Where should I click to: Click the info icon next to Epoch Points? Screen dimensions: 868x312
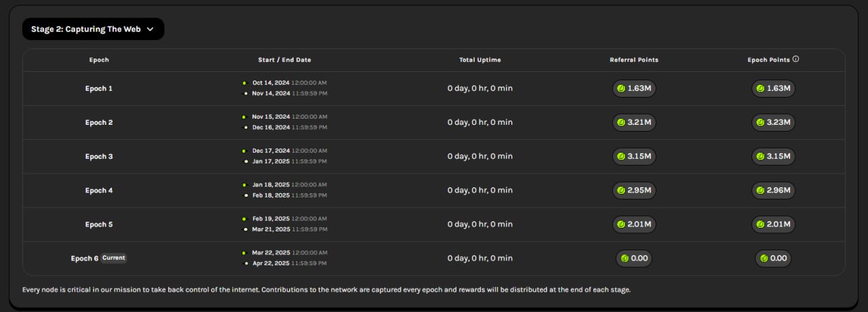click(x=796, y=59)
